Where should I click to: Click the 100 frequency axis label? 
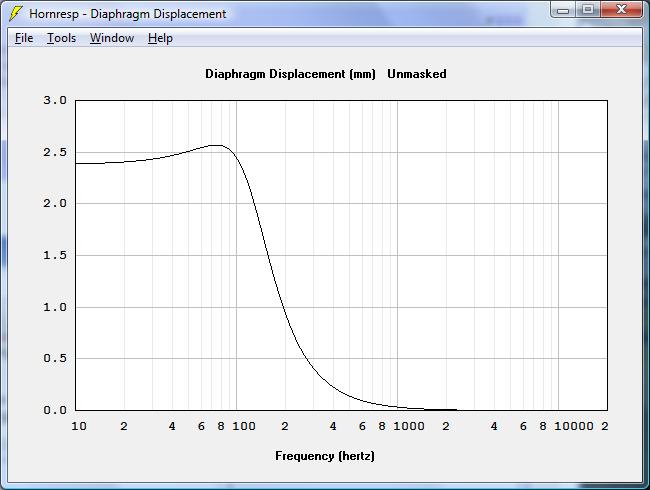tap(244, 426)
